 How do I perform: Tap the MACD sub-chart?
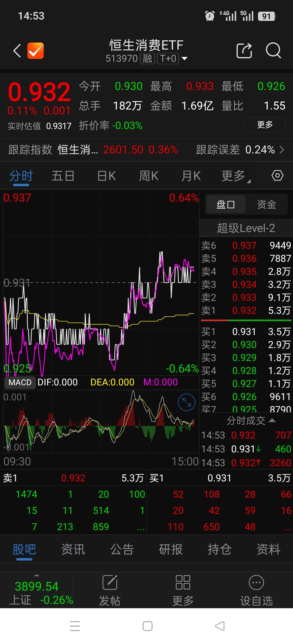tap(101, 421)
